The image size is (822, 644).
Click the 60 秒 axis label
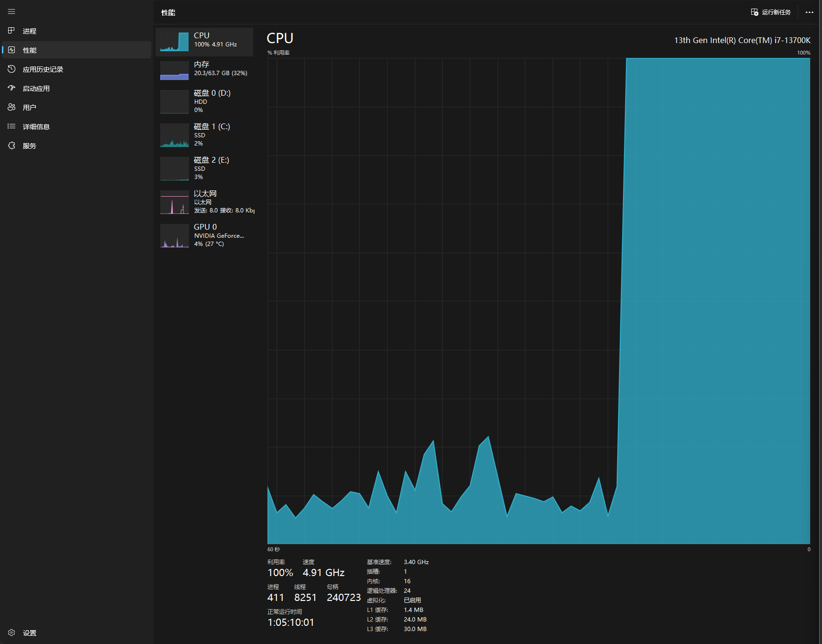(274, 549)
